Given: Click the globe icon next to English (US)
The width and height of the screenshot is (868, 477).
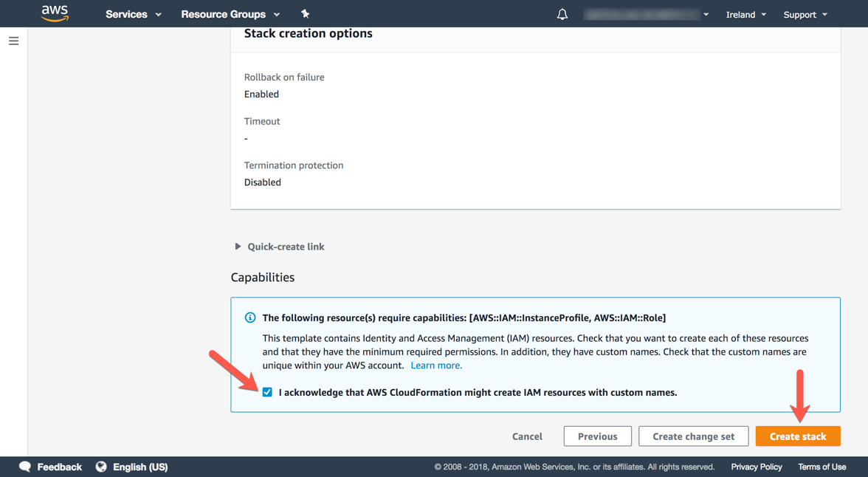Looking at the screenshot, I should (x=100, y=467).
